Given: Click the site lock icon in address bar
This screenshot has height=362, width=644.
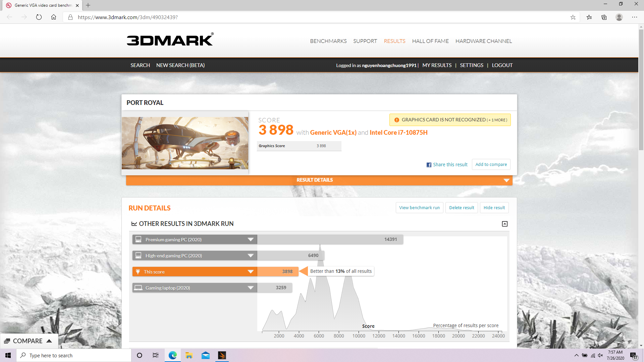Looking at the screenshot, I should click(x=70, y=17).
